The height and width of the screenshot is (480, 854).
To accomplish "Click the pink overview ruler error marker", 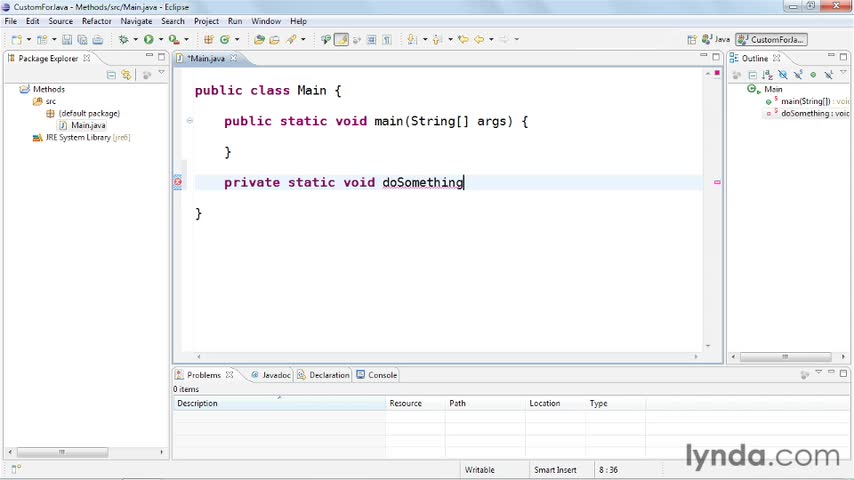I will (717, 182).
